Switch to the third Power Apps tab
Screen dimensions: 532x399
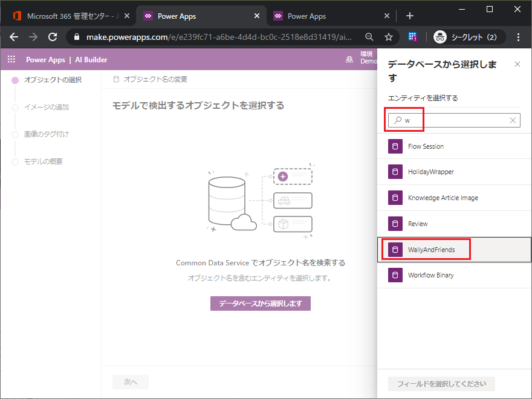(326, 16)
